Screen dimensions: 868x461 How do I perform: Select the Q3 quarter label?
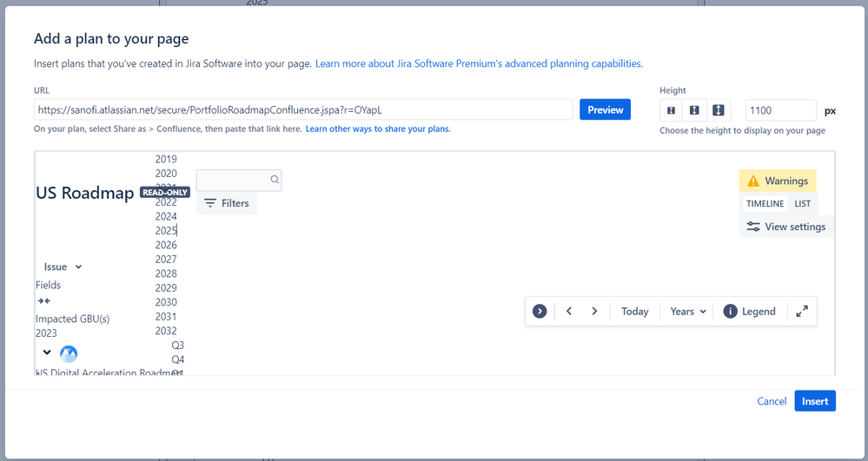tap(178, 346)
